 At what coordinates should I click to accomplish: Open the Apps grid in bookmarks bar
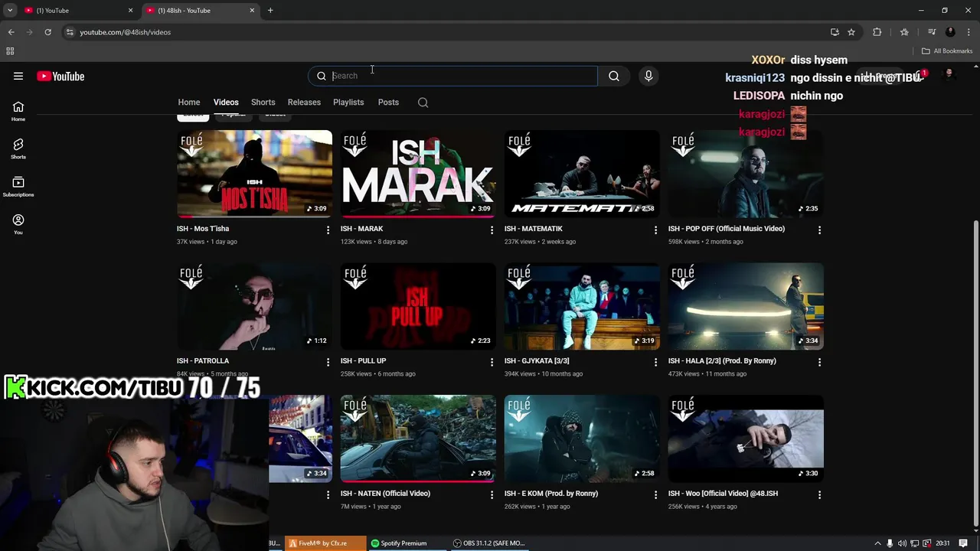pos(10,51)
